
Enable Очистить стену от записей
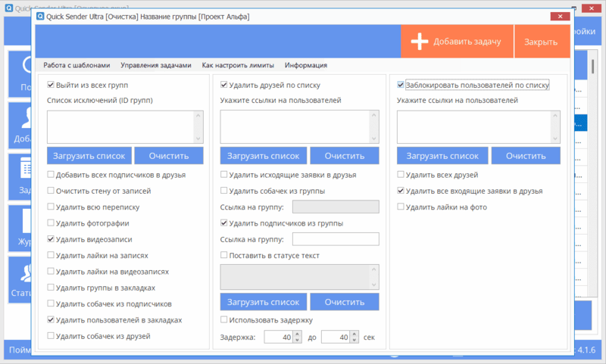click(51, 191)
